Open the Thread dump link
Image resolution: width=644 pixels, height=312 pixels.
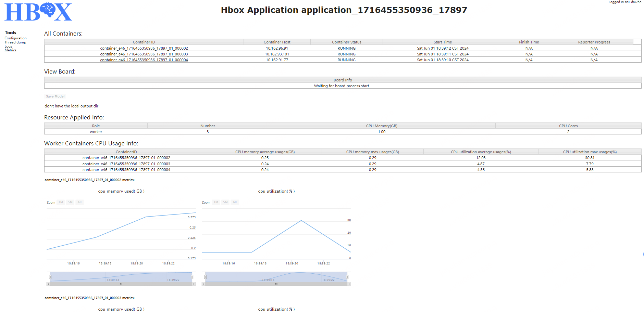pos(15,42)
